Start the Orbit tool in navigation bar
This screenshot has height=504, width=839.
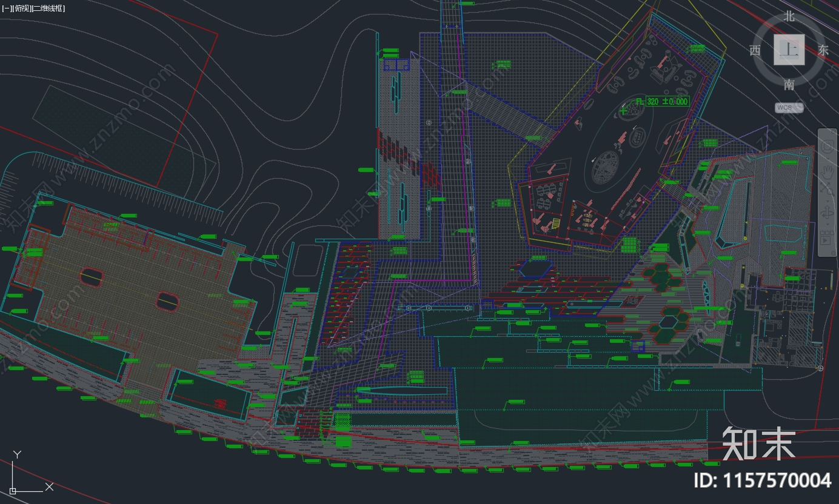[827, 213]
